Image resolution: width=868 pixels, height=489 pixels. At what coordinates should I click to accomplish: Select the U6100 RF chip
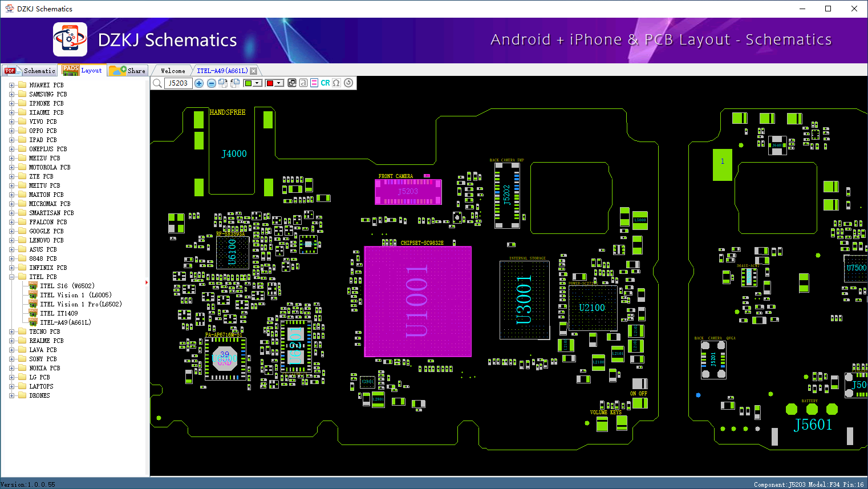(x=232, y=252)
